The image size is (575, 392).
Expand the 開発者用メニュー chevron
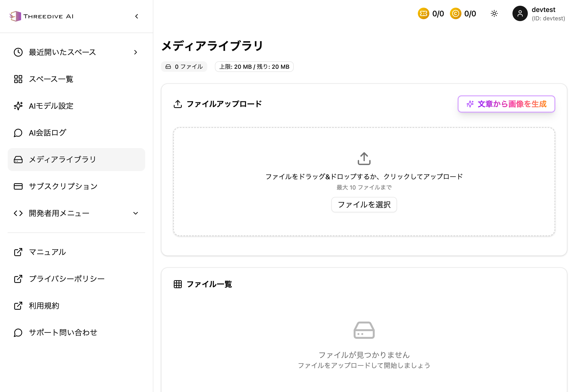click(136, 213)
